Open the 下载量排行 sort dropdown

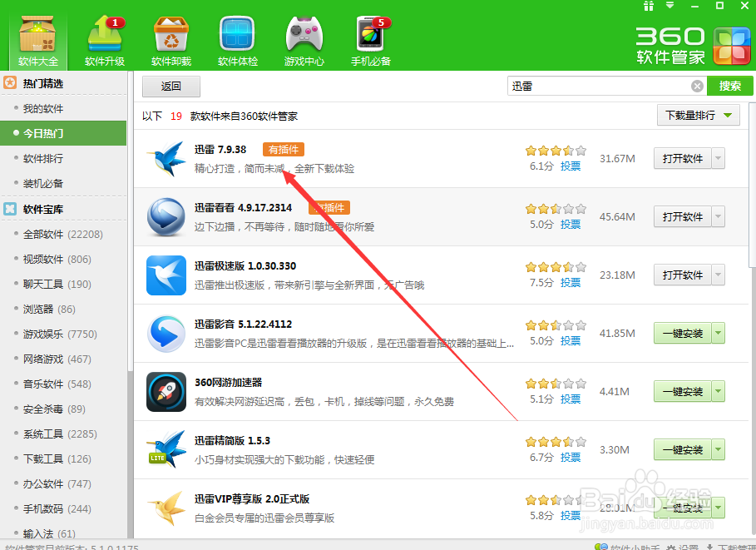coord(698,116)
